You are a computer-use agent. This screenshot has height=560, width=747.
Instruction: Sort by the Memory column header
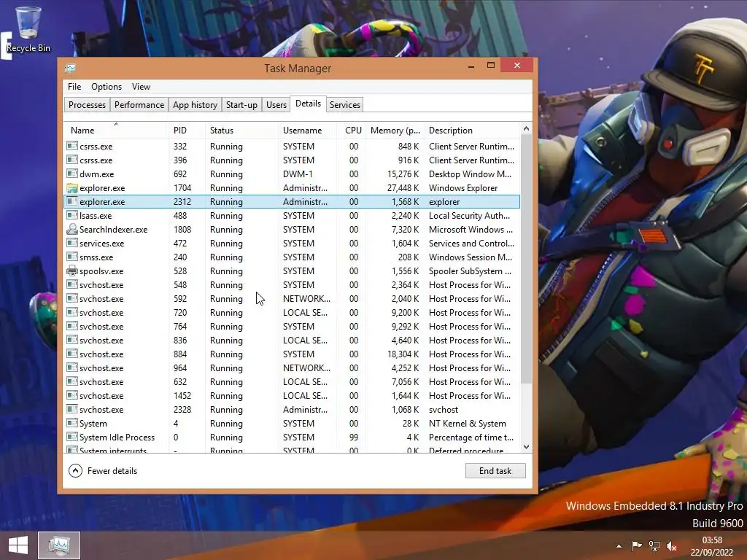(x=395, y=131)
